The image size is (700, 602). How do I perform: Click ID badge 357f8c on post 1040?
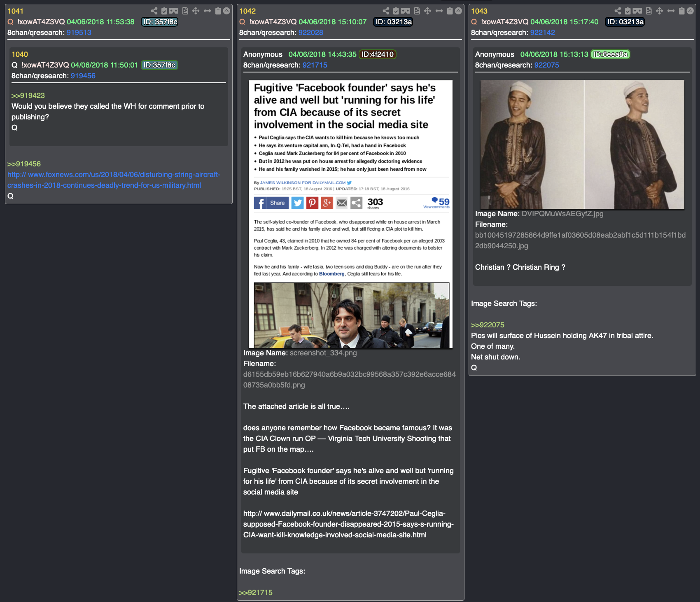click(x=160, y=65)
